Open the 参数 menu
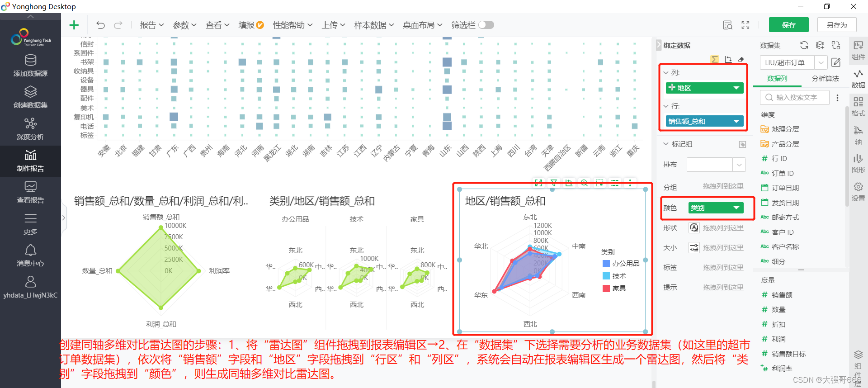The width and height of the screenshot is (868, 388). (184, 25)
